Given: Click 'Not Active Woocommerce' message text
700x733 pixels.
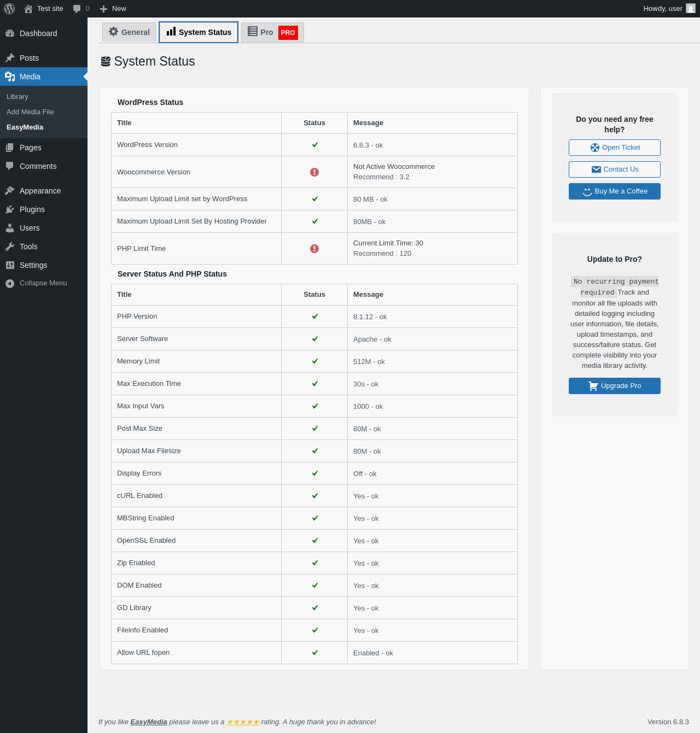Looking at the screenshot, I should [x=394, y=167].
